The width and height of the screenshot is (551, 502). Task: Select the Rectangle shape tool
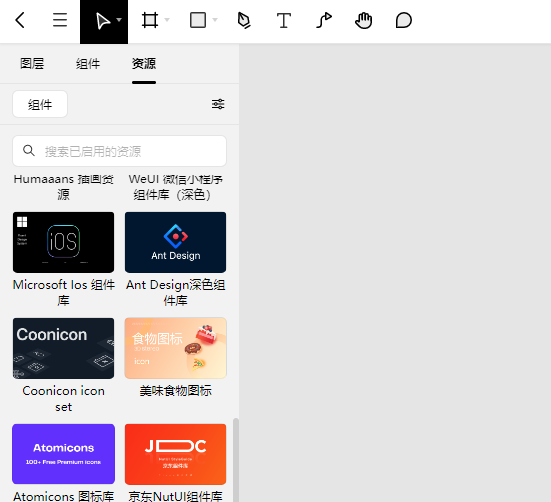(x=198, y=20)
